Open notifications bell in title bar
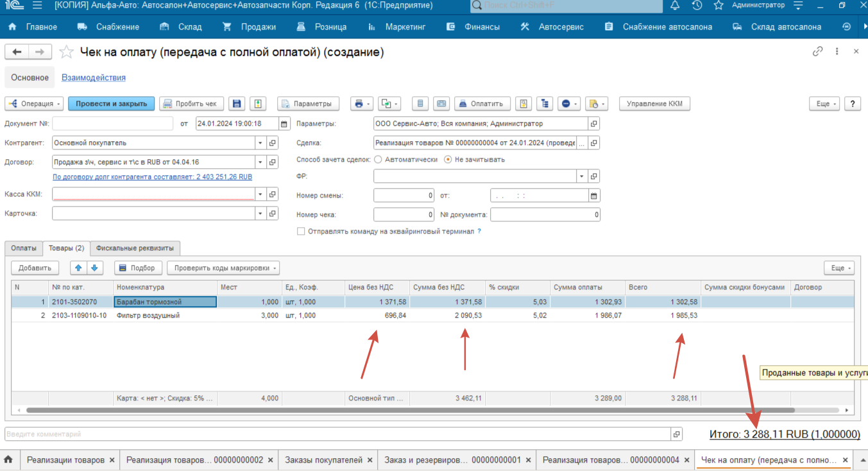The image size is (868, 471). pyautogui.click(x=674, y=6)
